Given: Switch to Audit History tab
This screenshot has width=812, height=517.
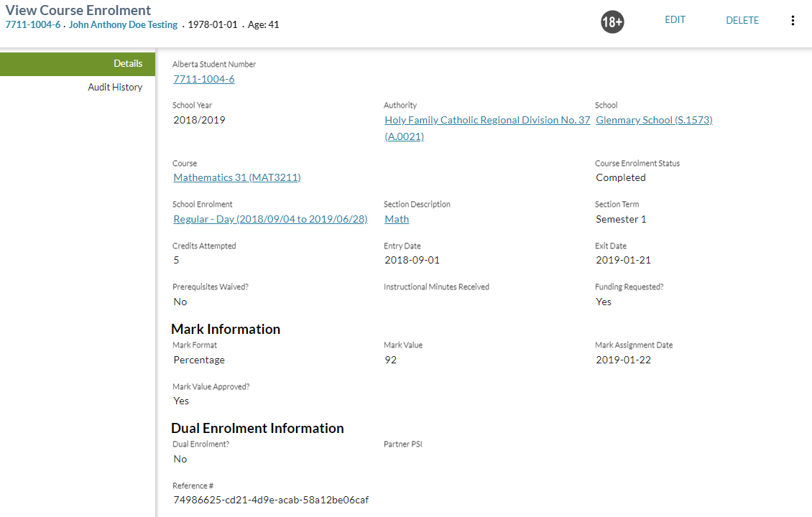Looking at the screenshot, I should (x=115, y=87).
